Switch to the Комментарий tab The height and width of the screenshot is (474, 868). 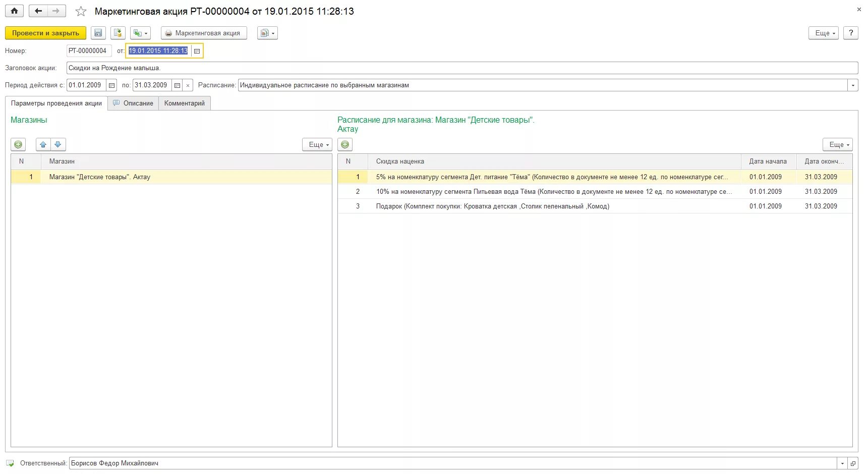click(x=185, y=103)
